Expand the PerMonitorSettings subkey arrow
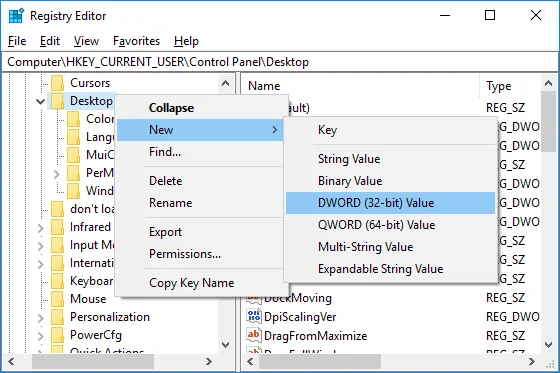Screen dimensions: 560x373 point(56,174)
